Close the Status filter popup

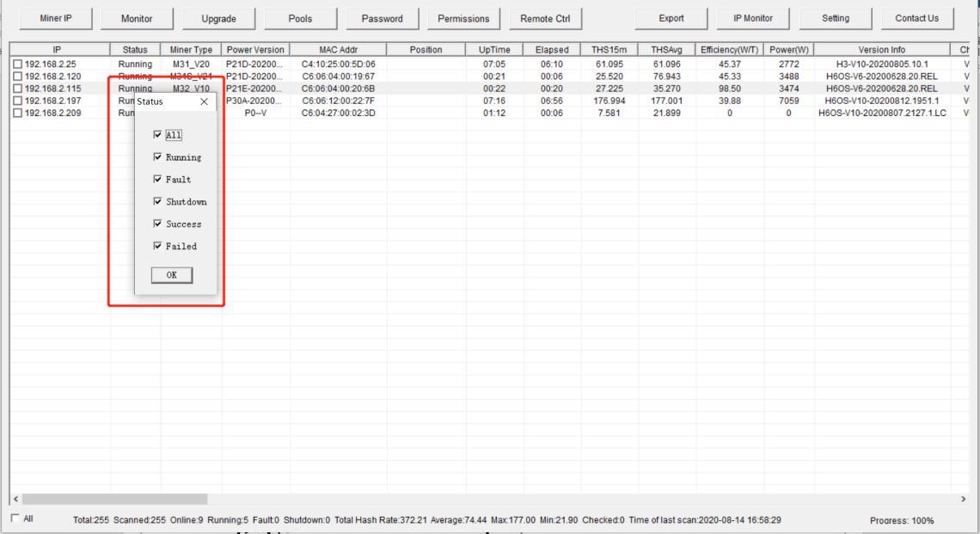(x=203, y=102)
